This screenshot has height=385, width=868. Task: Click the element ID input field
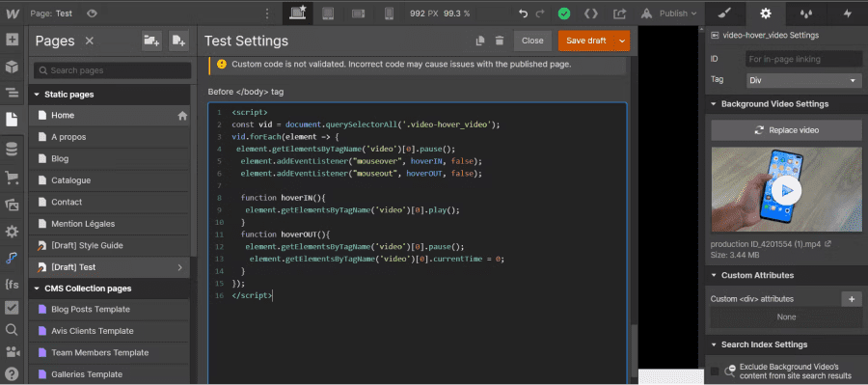tap(804, 59)
